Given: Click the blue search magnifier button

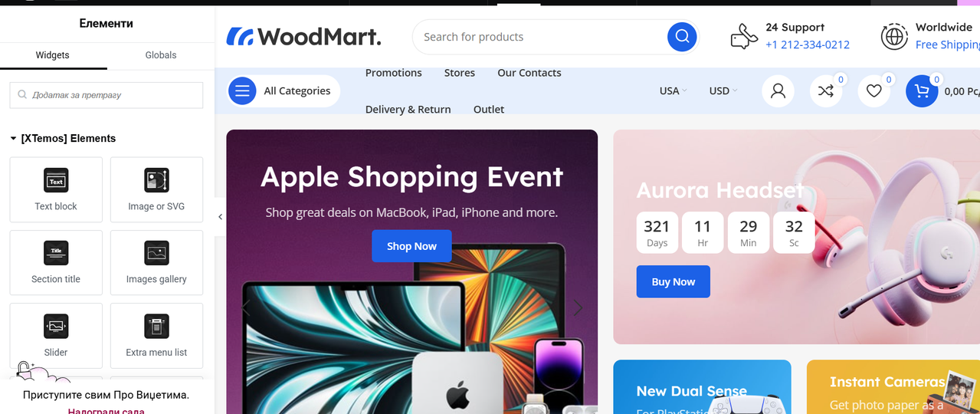Looking at the screenshot, I should [682, 36].
